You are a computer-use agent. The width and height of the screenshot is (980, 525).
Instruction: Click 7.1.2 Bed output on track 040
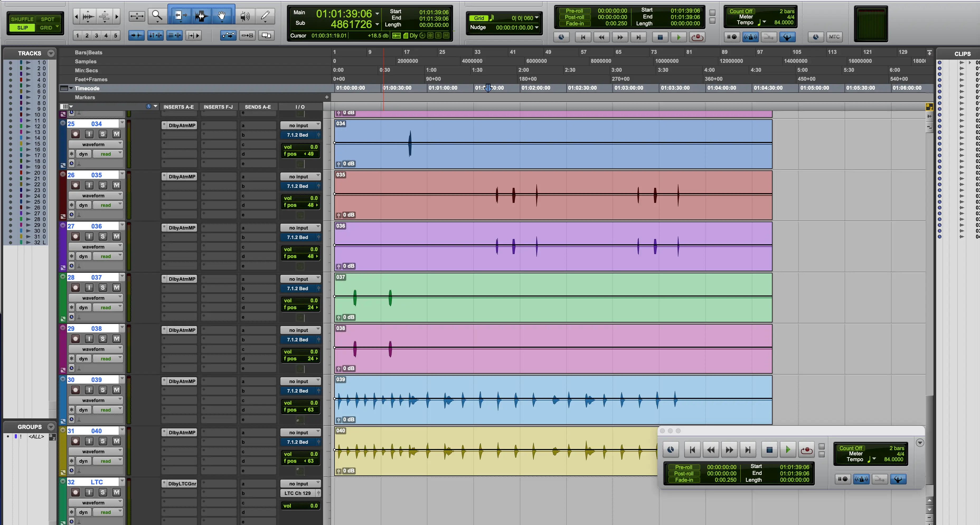click(x=298, y=442)
